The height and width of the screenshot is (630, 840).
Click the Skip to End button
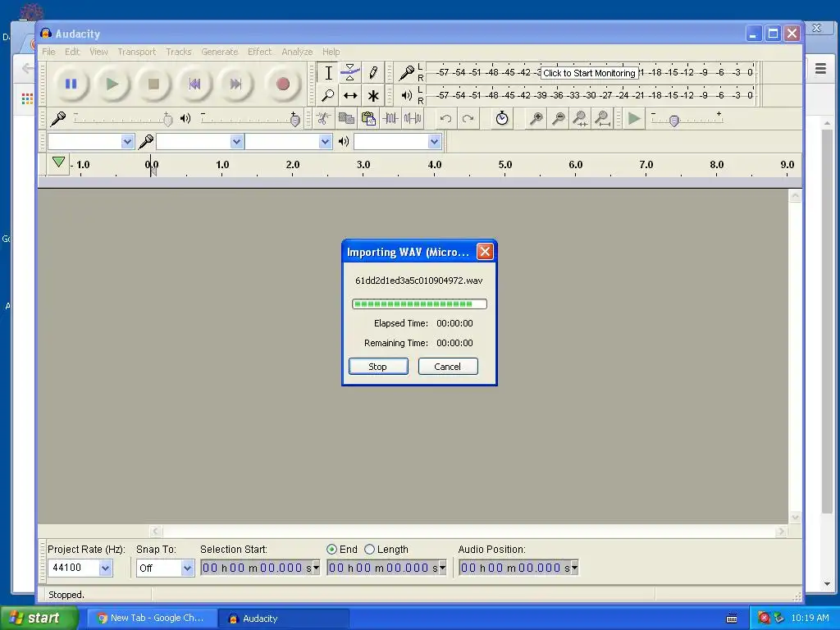(x=235, y=84)
